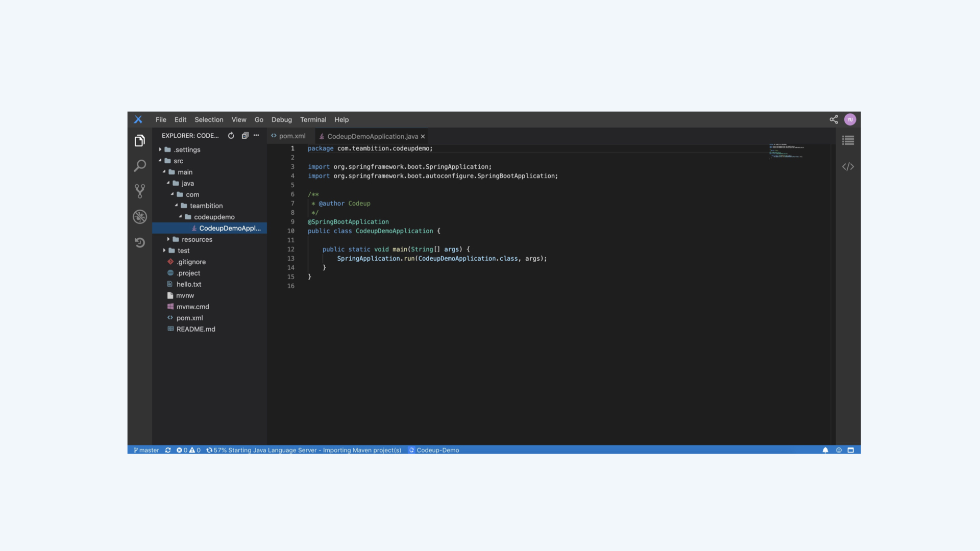Click the synchronize changes icon in status bar
Screen dimensions: 980x551
(x=168, y=450)
